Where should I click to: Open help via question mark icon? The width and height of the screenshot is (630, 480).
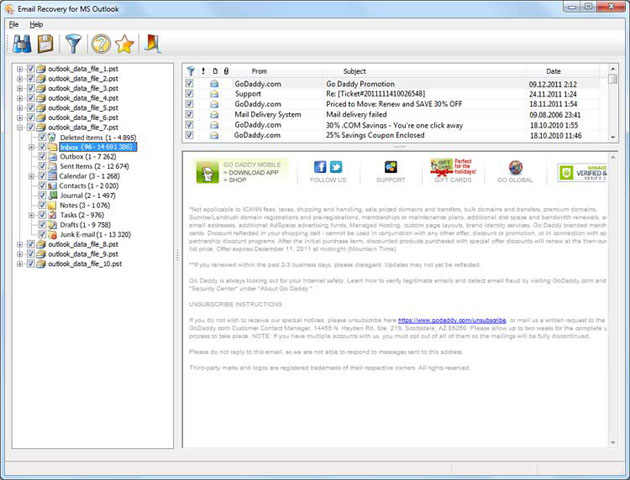[x=101, y=44]
